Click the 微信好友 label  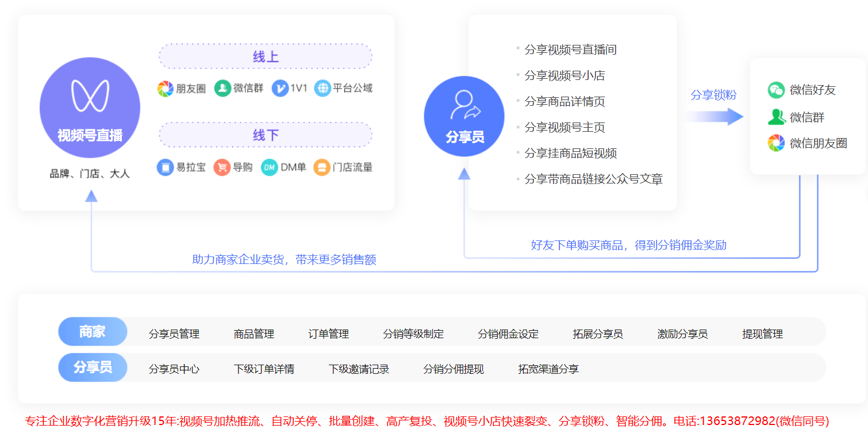813,90
